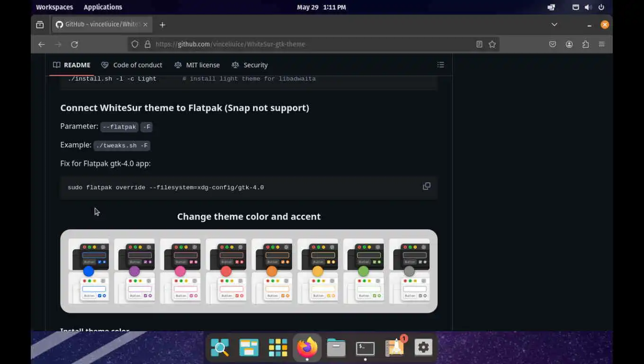Click the sudo flatpak override command text
The width and height of the screenshot is (644, 364).
pos(166,188)
